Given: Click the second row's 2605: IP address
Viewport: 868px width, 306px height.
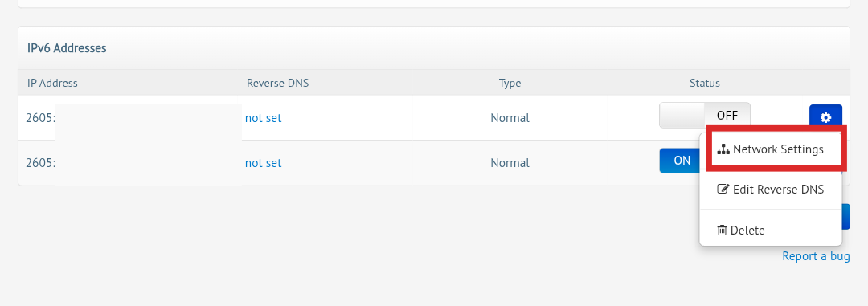Looking at the screenshot, I should [40, 163].
